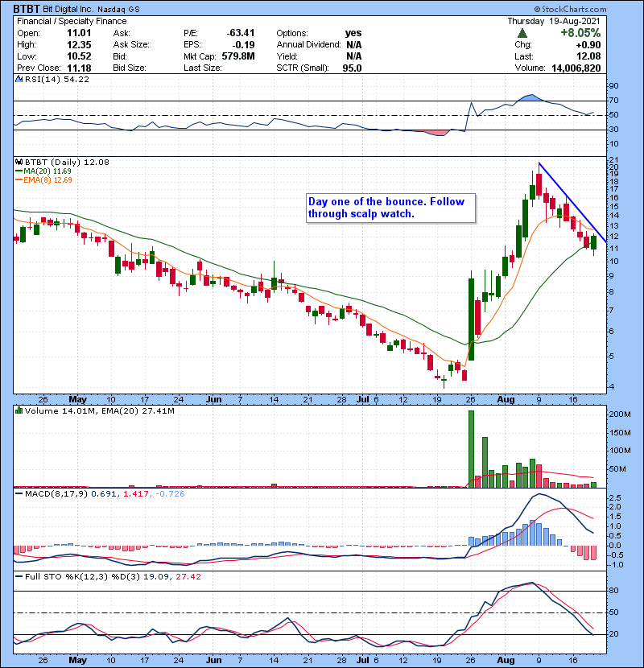This screenshot has height=668, width=644.
Task: Click the MA(20) 11.69 legend entry
Action: 43,171
